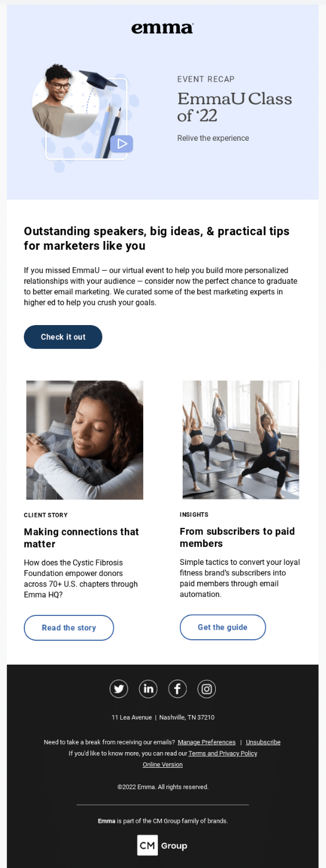
Task: Open the Twitter icon in footer
Action: point(119,688)
